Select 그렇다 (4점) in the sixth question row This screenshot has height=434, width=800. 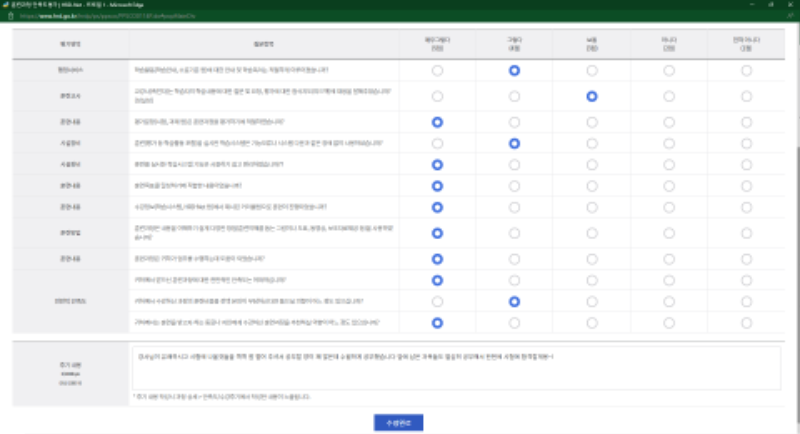514,186
